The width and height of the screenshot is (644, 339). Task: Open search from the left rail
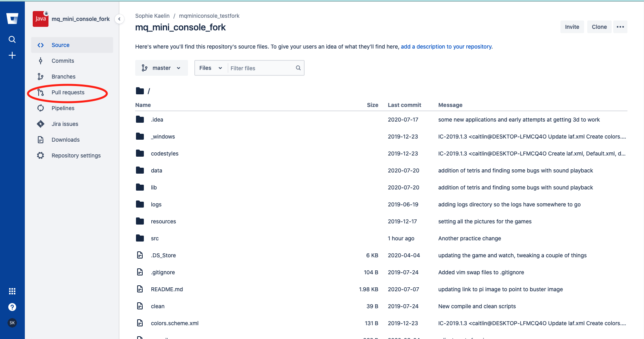click(12, 39)
